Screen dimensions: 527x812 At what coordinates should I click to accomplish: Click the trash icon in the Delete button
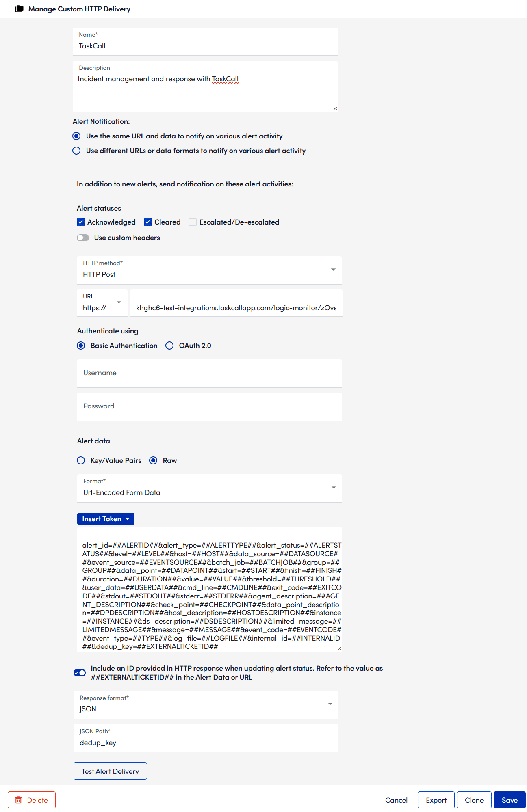click(x=19, y=799)
